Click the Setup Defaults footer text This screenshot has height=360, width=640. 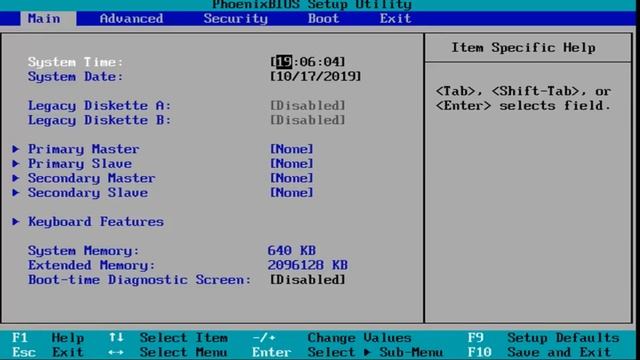tap(563, 338)
